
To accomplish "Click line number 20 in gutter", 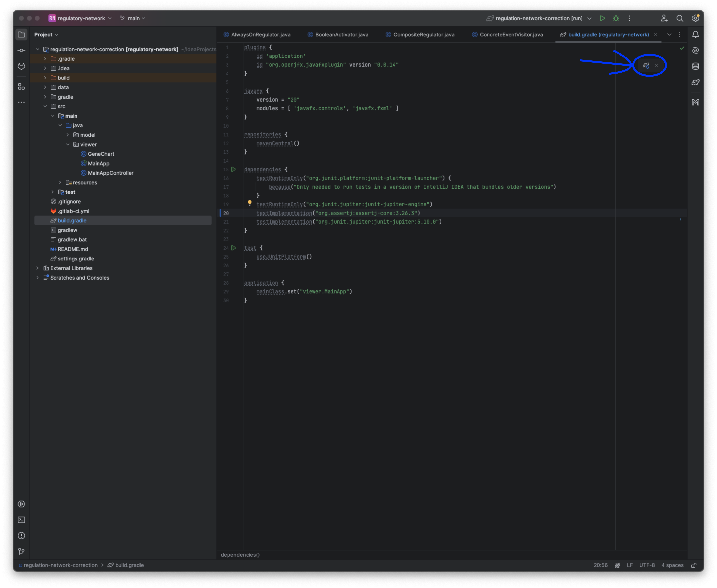I will (226, 213).
